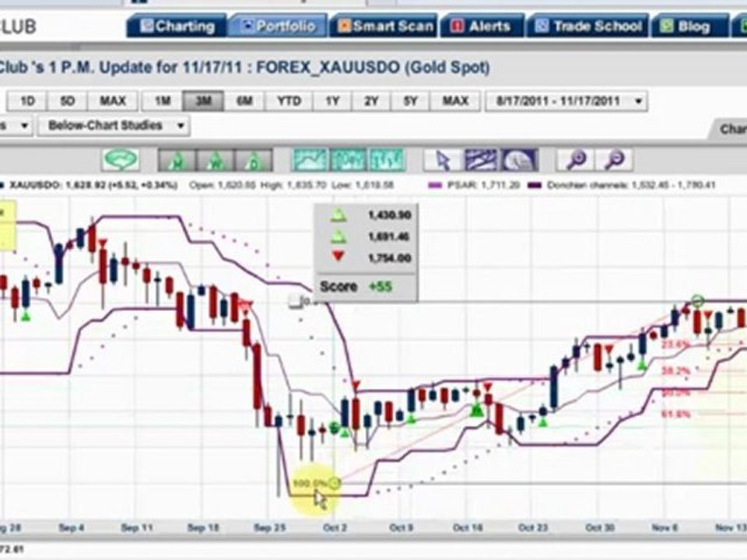Click the Sep 25 date axis label

269,527
